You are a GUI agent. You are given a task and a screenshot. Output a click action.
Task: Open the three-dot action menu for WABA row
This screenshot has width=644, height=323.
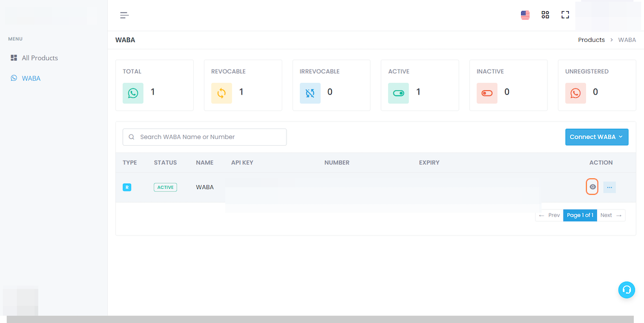[609, 187]
